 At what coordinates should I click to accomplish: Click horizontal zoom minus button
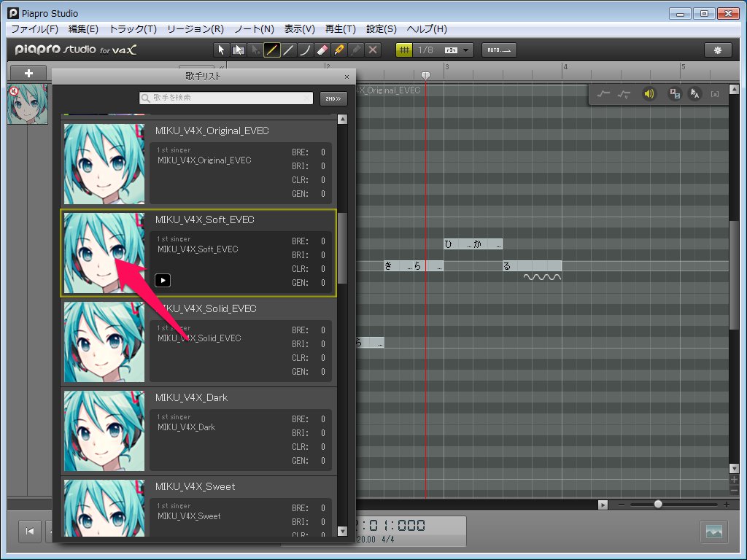tap(622, 505)
